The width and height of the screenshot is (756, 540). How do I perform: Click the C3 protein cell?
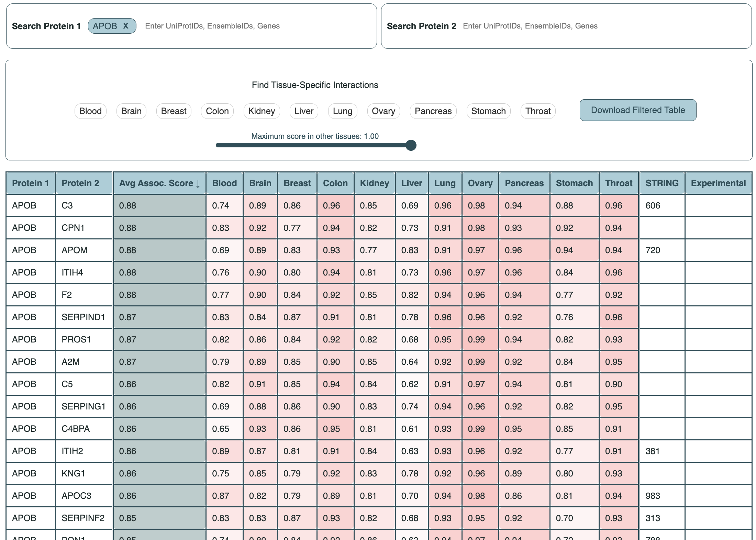67,205
